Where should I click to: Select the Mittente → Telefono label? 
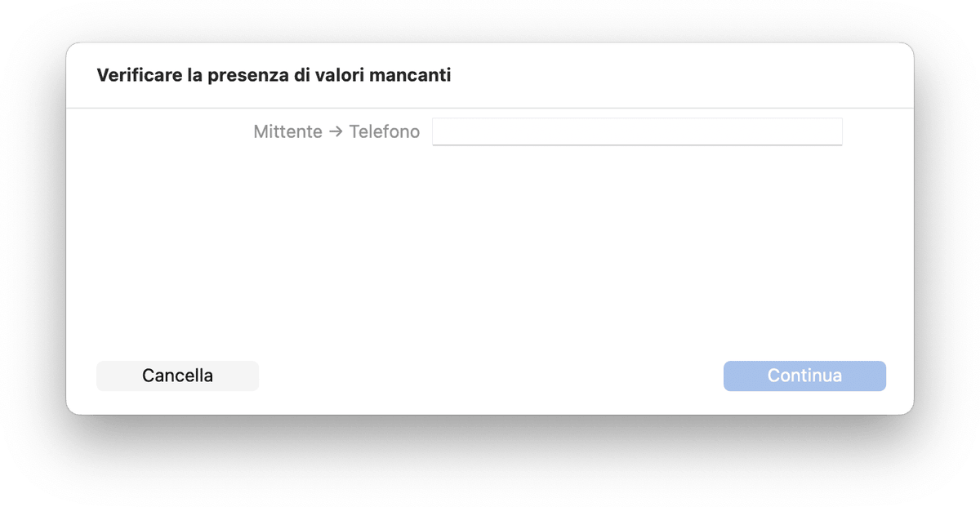336,131
